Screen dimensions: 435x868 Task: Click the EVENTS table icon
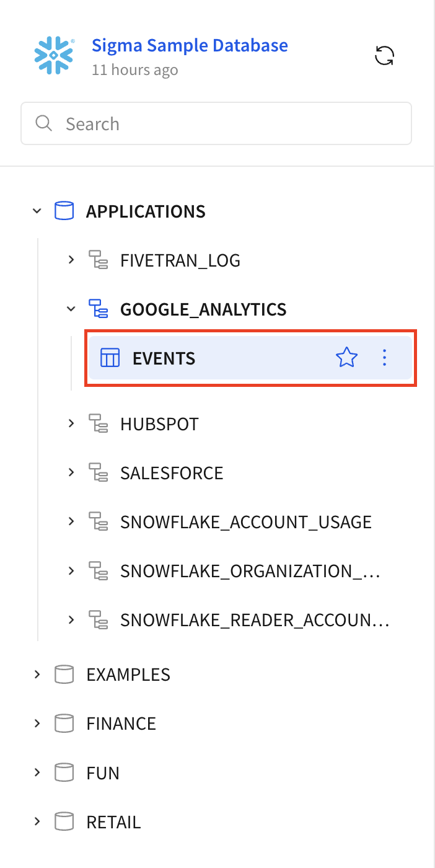[110, 358]
